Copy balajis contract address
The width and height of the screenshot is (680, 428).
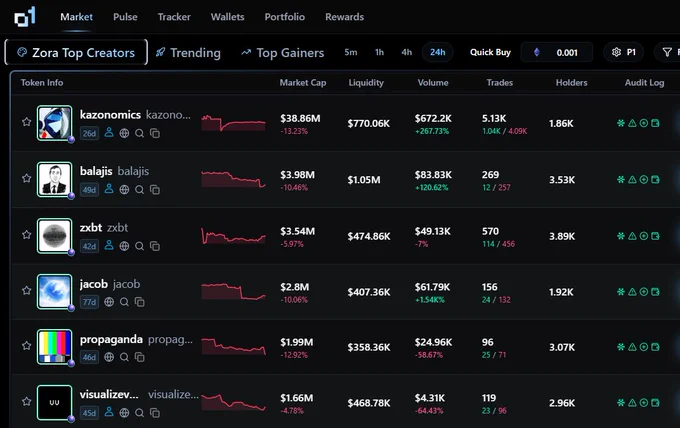tap(155, 189)
